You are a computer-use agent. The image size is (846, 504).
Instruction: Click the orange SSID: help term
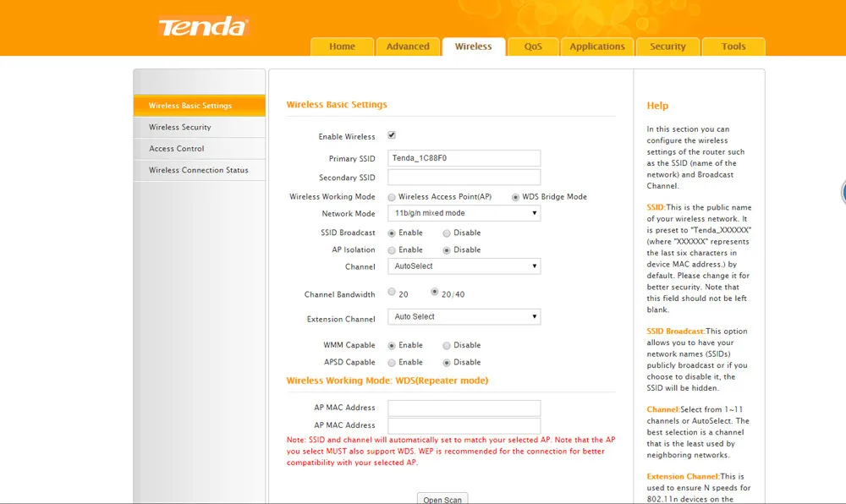point(656,207)
